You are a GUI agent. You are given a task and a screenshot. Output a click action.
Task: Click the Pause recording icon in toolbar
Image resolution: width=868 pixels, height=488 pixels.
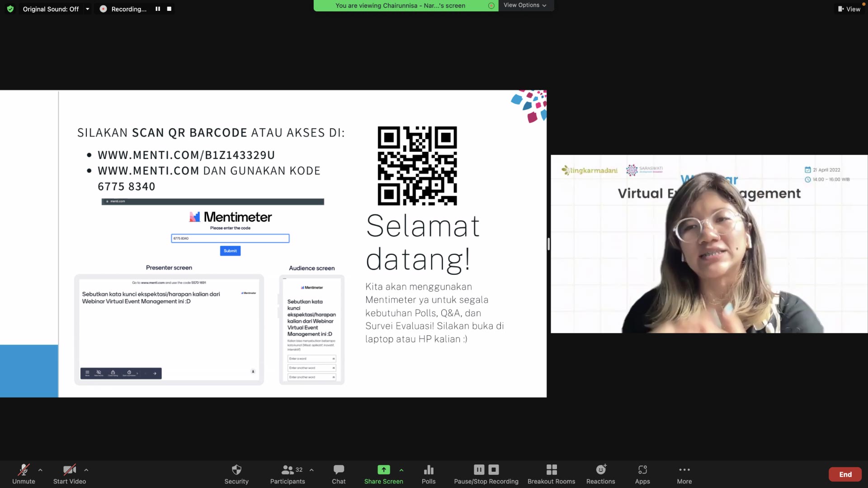479,469
